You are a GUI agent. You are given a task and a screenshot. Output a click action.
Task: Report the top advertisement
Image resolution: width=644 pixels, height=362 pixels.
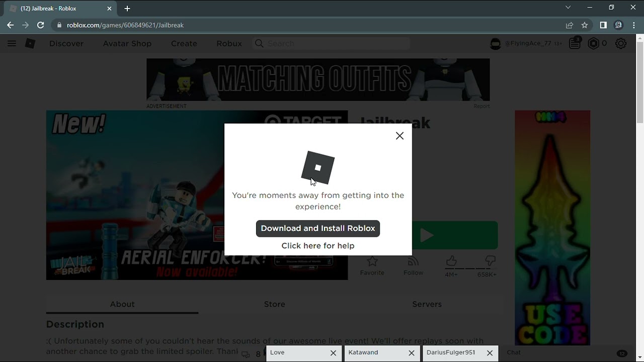tap(481, 106)
